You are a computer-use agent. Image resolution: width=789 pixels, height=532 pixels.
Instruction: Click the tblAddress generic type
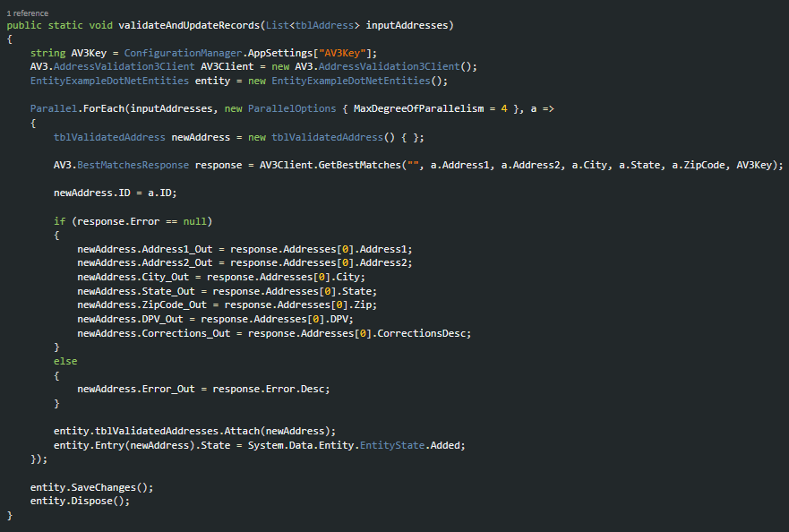324,25
